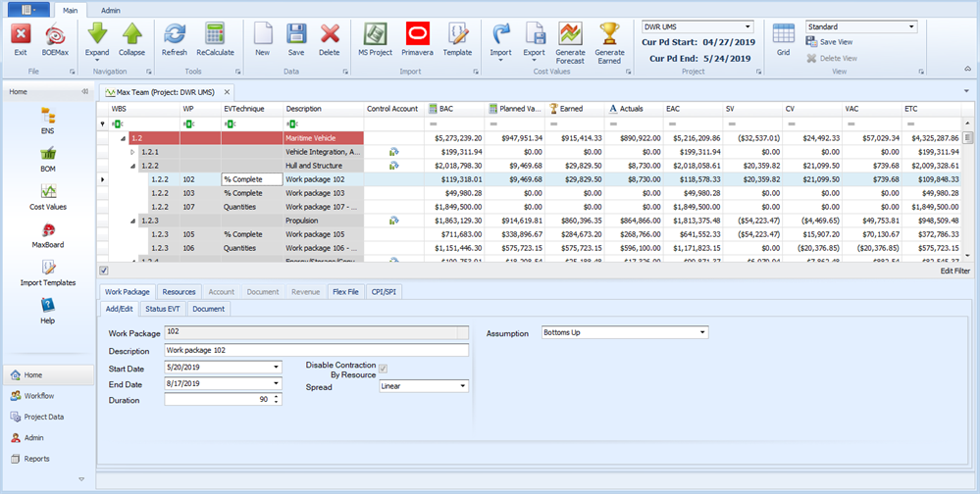This screenshot has width=980, height=494.
Task: Expand WBS row 1.2.1
Action: [x=133, y=152]
